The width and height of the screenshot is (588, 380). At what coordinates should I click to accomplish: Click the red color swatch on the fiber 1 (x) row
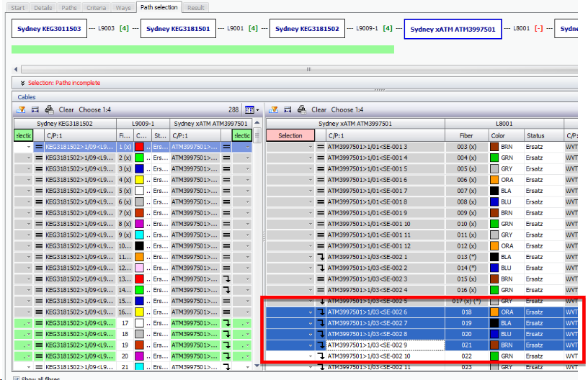(139, 147)
